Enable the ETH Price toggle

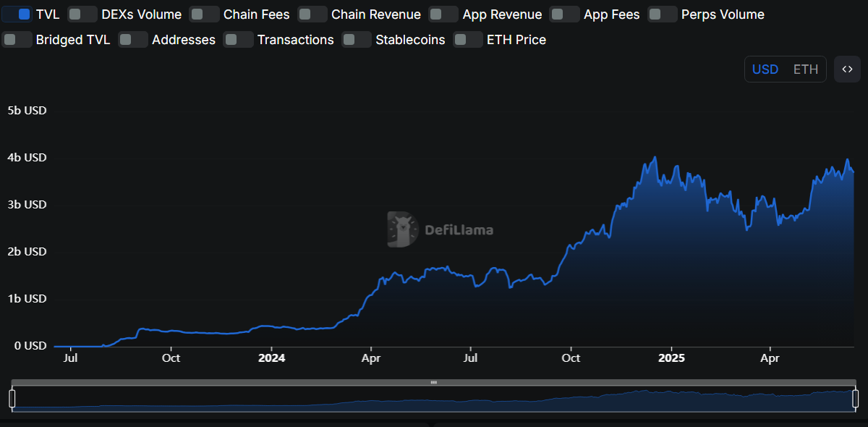(x=468, y=40)
